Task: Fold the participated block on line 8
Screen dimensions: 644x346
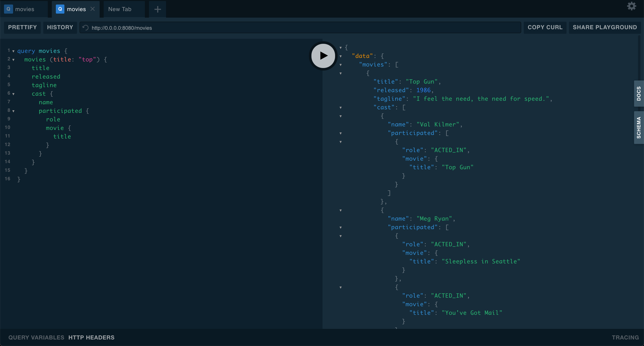Action: pyautogui.click(x=13, y=111)
